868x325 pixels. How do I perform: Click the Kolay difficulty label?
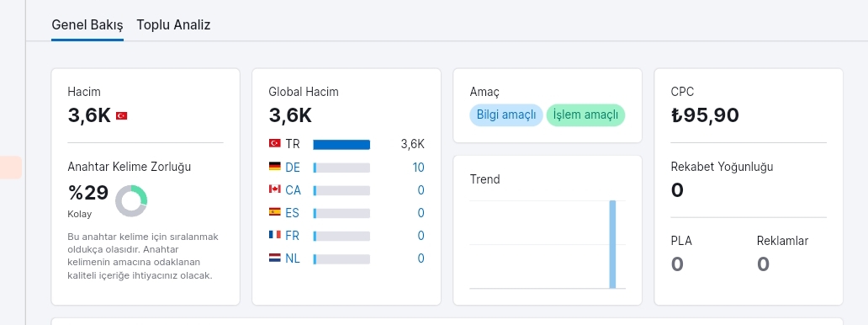(x=80, y=214)
